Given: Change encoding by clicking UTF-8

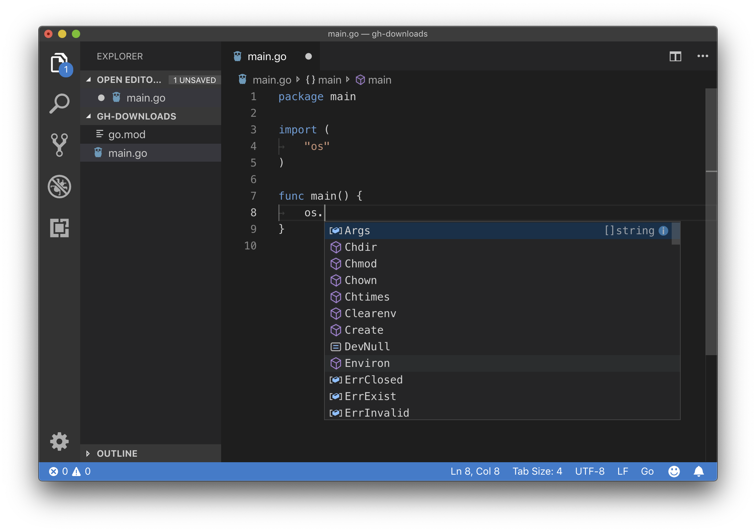Looking at the screenshot, I should pyautogui.click(x=589, y=471).
